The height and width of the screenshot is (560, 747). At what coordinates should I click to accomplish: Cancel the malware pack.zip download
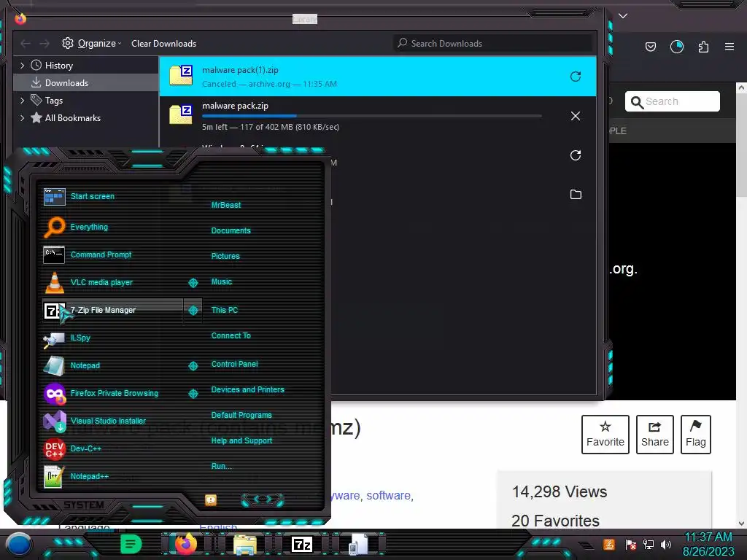pyautogui.click(x=576, y=116)
